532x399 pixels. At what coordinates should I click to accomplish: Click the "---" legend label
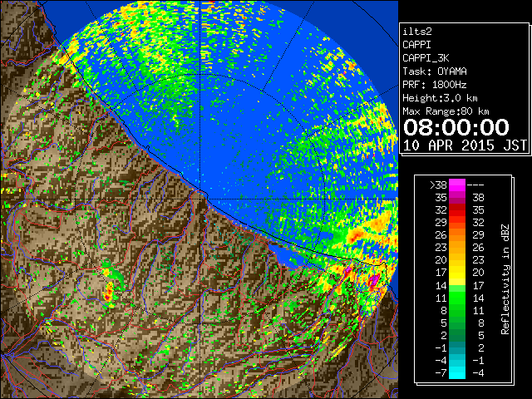pyautogui.click(x=475, y=185)
